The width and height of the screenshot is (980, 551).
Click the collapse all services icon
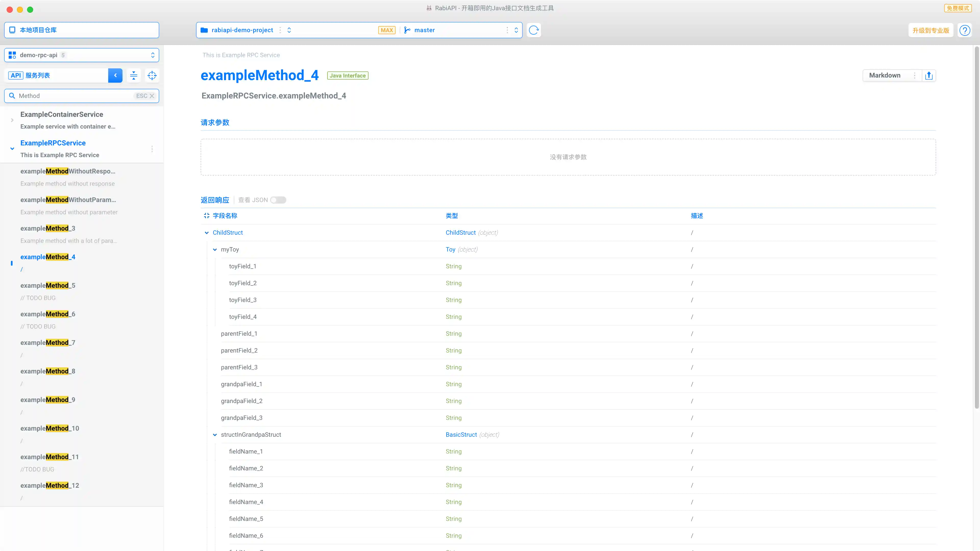coord(133,75)
